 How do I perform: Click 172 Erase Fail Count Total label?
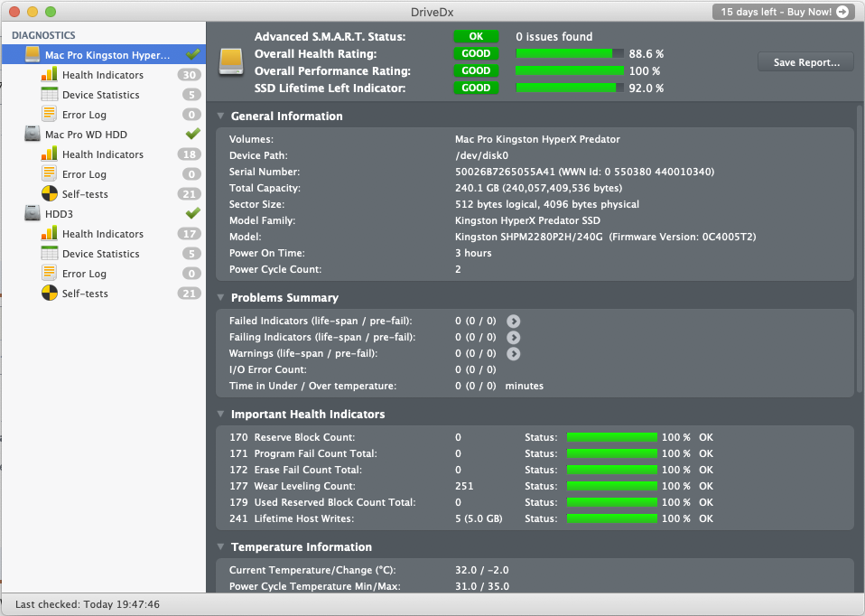295,470
